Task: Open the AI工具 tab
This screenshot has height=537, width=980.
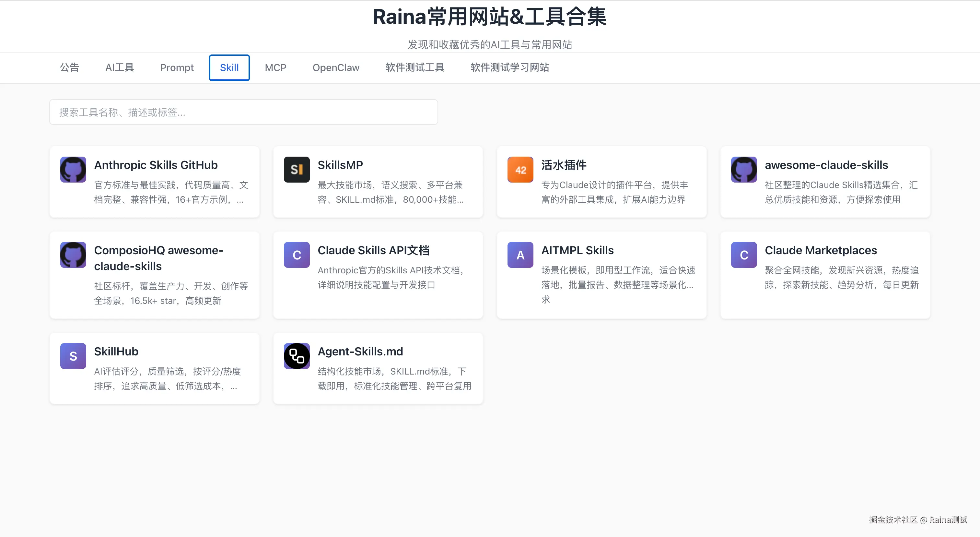Action: pos(120,67)
